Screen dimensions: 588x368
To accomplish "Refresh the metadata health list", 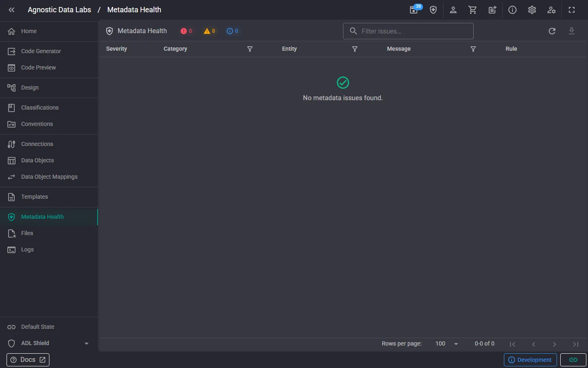I will point(552,31).
